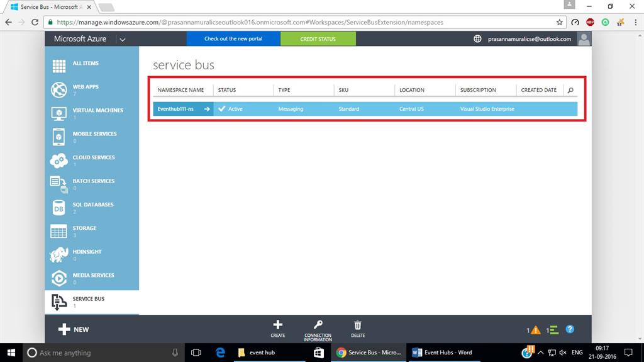This screenshot has height=362, width=644.
Task: Open the arrow on Eventhub111-ns row
Action: pos(207,109)
